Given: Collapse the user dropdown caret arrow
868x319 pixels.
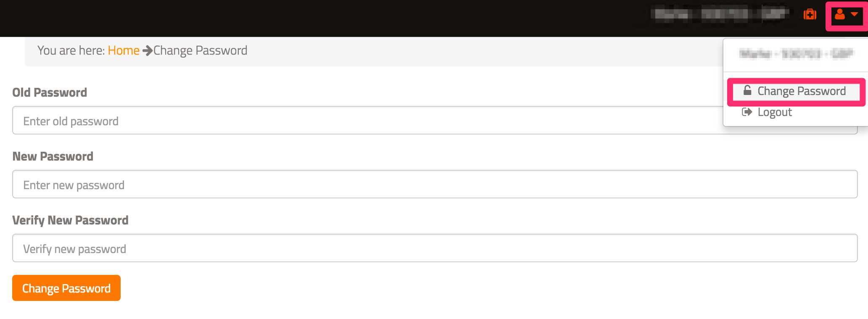Looking at the screenshot, I should (854, 14).
